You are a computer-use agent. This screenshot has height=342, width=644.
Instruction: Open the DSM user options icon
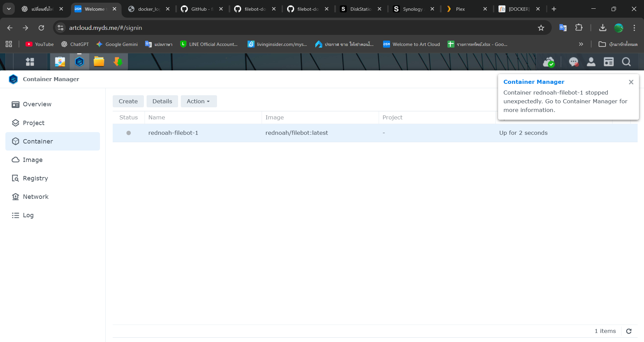tap(591, 62)
